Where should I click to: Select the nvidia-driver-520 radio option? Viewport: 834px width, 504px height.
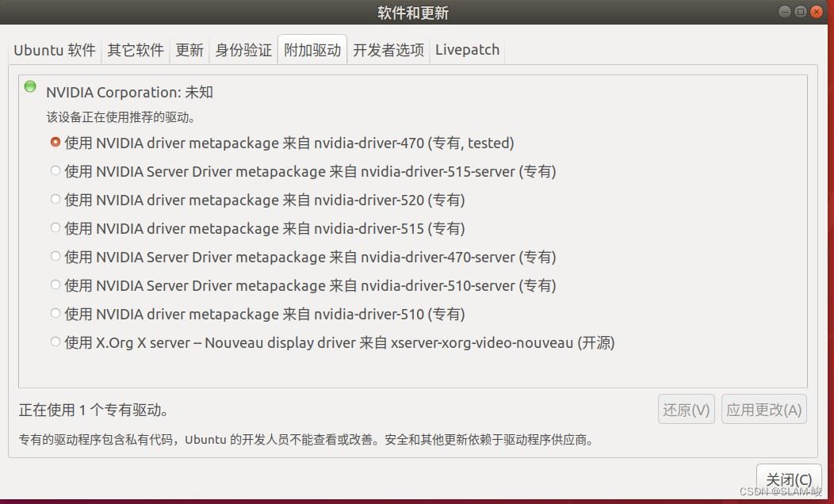click(x=55, y=200)
